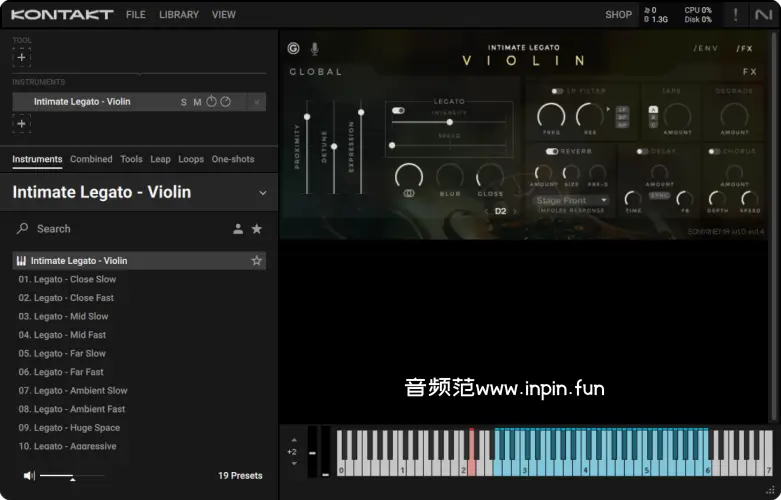Solo the Intimate Legato - Violin instrument
The width and height of the screenshot is (781, 500).
point(183,102)
